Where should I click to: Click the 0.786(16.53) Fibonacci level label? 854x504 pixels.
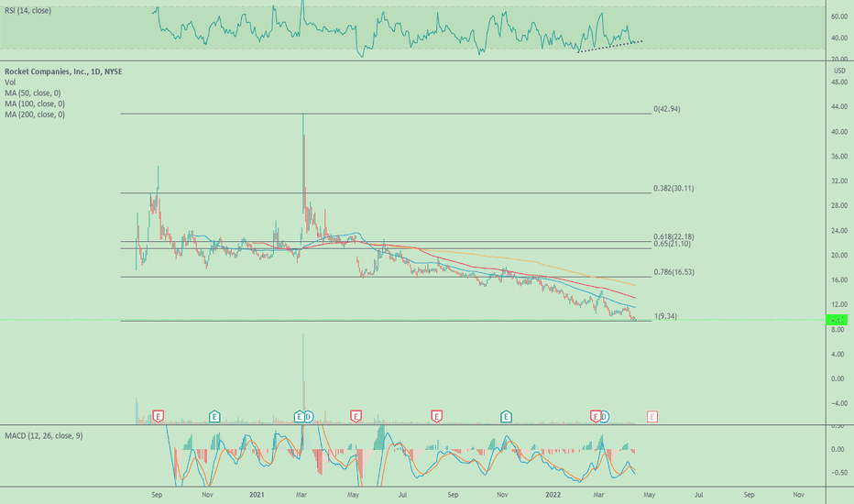click(x=673, y=272)
